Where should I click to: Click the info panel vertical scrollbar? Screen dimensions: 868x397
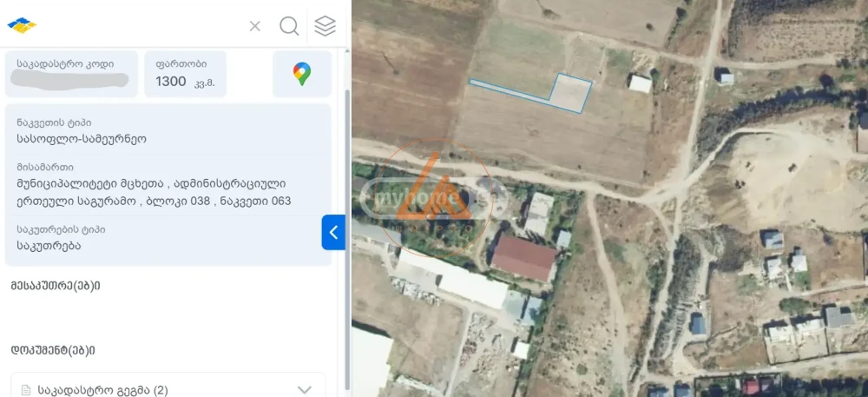[347, 238]
